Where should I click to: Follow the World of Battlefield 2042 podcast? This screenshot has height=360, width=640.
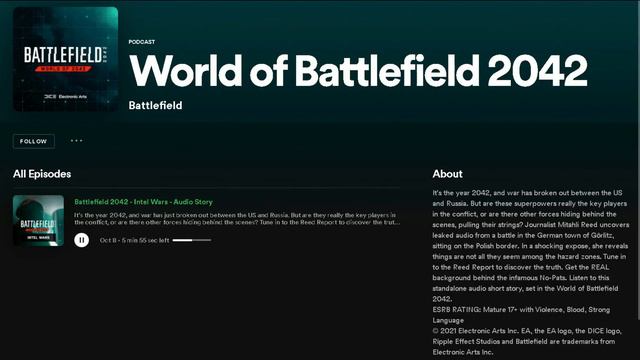(x=33, y=141)
